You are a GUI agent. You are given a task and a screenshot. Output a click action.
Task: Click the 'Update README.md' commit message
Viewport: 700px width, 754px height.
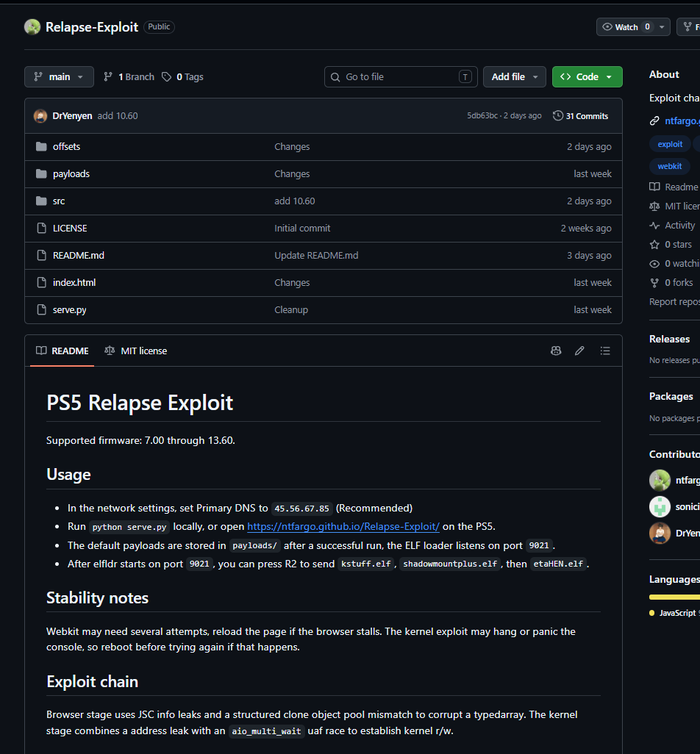[x=316, y=255]
